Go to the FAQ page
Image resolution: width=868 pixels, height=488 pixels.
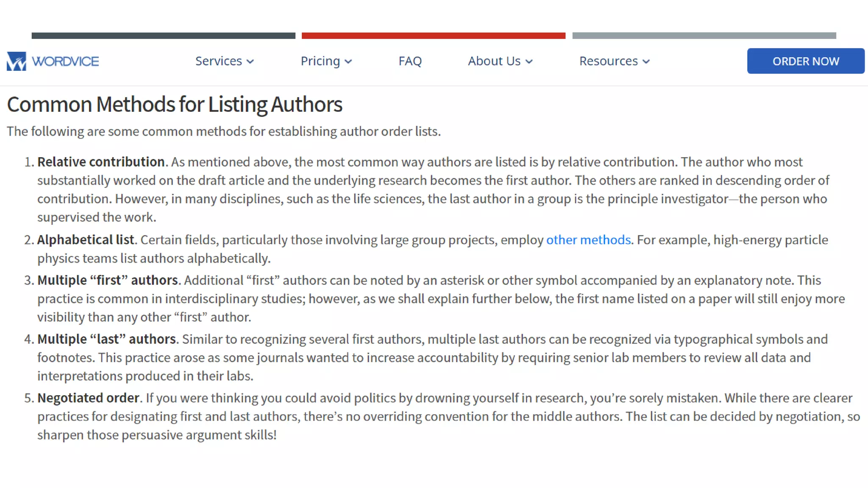click(410, 61)
